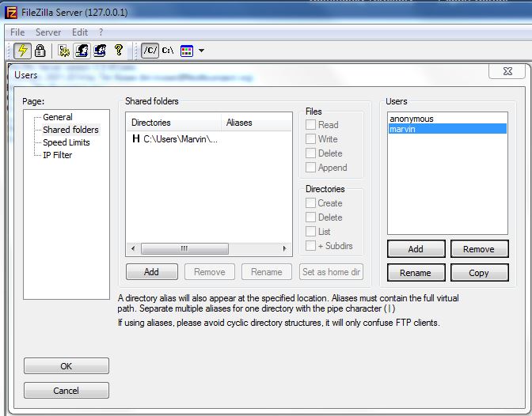
Task: Click Remove under Users list
Action: click(479, 249)
